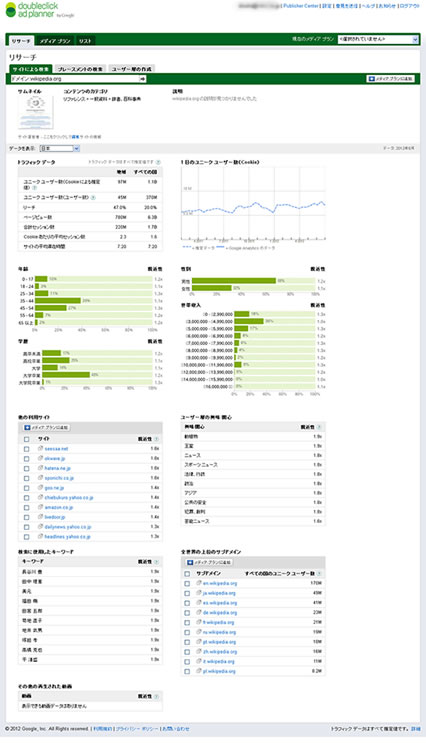The image size is (426, 743).
Task: Open external link icon beside seesaa.net
Action: [41, 448]
